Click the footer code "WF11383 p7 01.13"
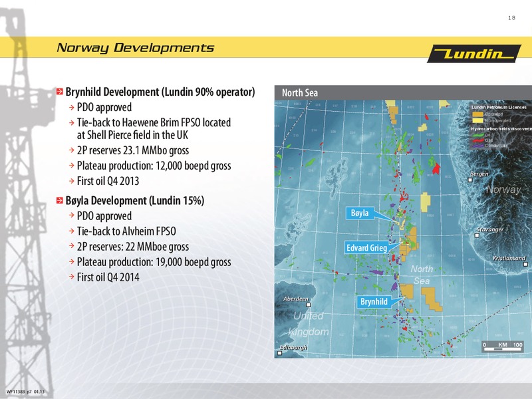The image size is (532, 399). pos(25,392)
